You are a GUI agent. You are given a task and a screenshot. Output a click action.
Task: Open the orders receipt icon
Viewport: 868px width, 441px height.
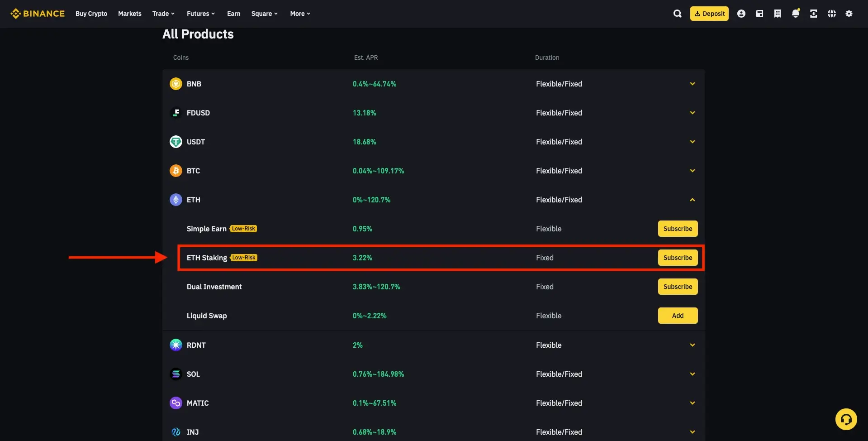tap(778, 14)
